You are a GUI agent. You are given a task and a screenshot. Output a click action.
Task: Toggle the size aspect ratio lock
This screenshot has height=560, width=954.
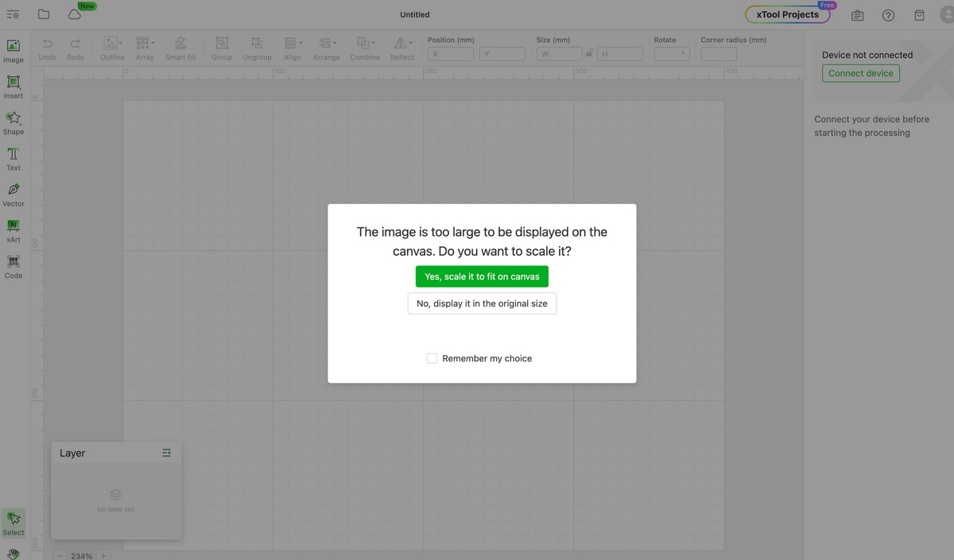589,54
